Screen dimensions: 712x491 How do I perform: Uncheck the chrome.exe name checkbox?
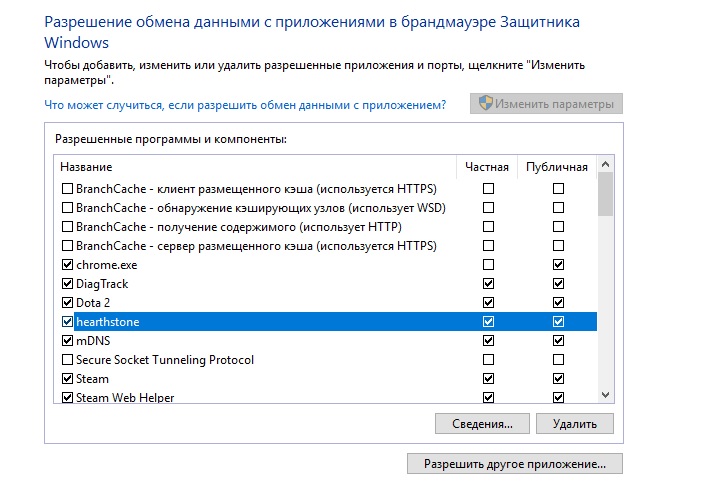click(x=67, y=265)
